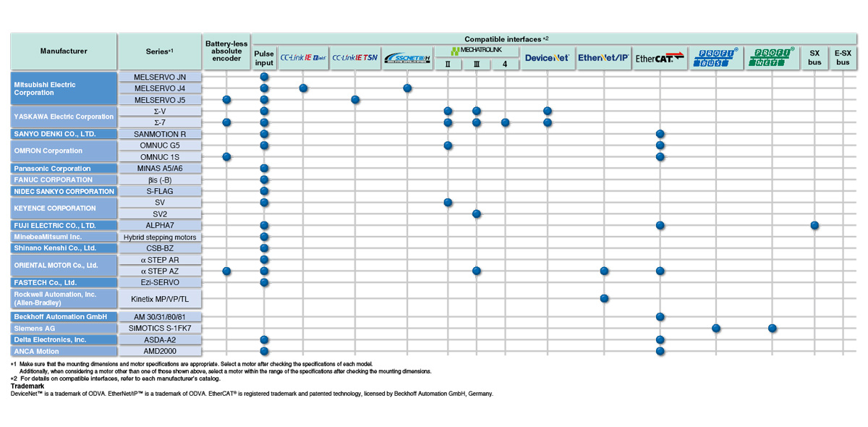The image size is (868, 427).
Task: Select FUJI ELECTRIC CO., LTD. cell
Action: click(64, 225)
